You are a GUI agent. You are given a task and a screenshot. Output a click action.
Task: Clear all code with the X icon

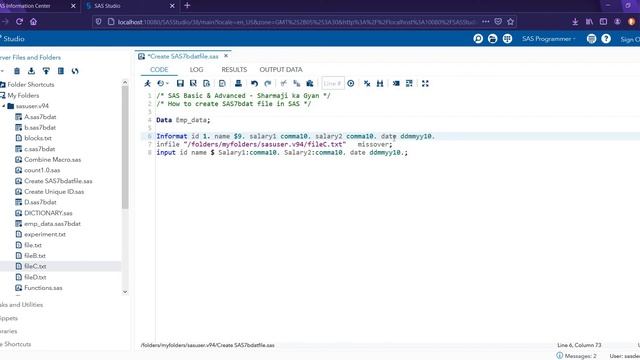click(x=367, y=83)
